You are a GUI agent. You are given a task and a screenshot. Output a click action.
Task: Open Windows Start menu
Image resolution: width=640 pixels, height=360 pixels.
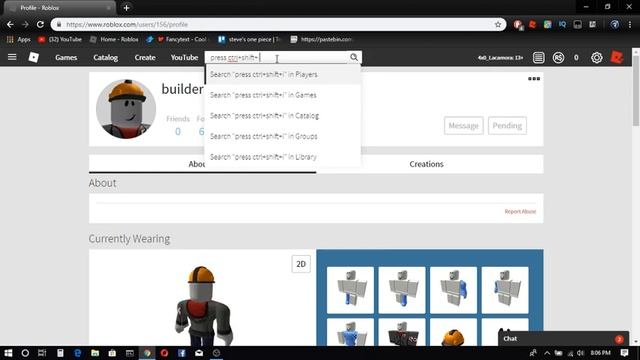(8, 353)
